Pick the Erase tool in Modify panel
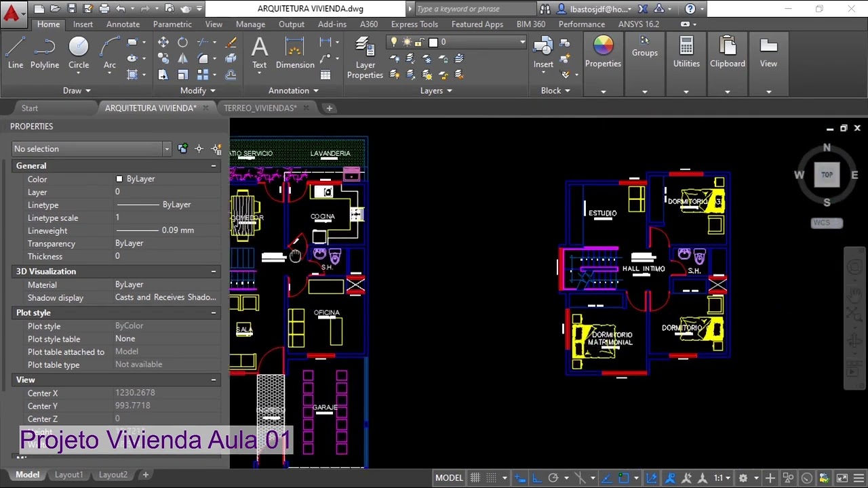Viewport: 868px width, 488px height. [231, 42]
